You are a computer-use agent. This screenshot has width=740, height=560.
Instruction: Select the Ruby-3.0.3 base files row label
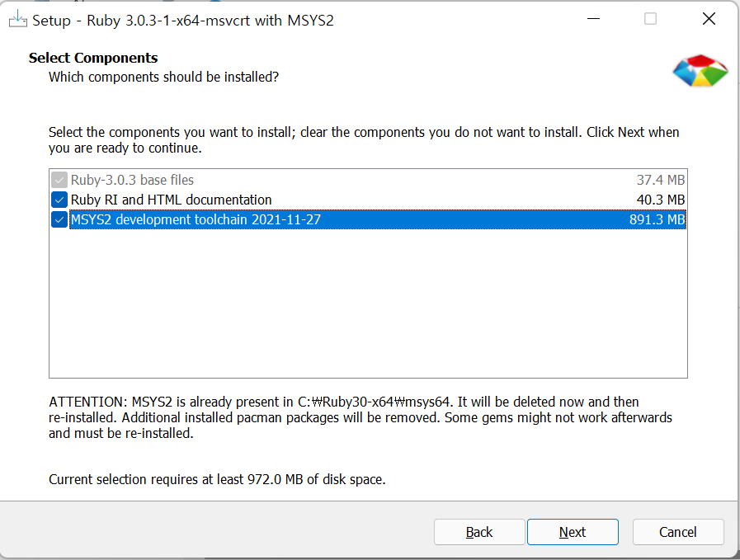(x=132, y=180)
